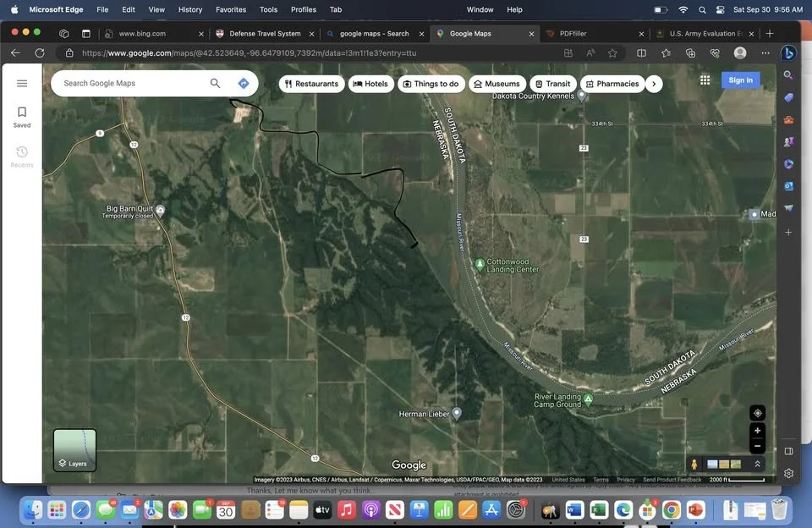The height and width of the screenshot is (528, 812).
Task: Add a new app to Edge sidebar
Action: 788,232
